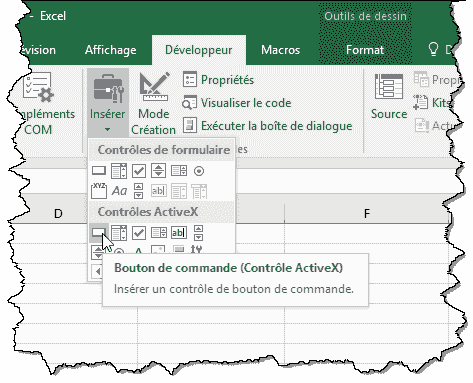
Task: Insert an ActiveX Image control
Action: (158, 250)
